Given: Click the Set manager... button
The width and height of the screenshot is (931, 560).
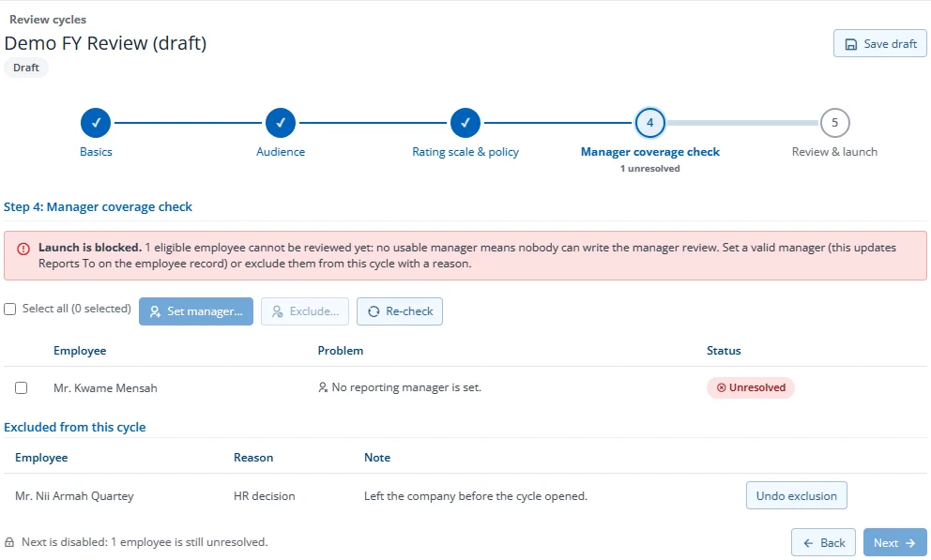Looking at the screenshot, I should pos(196,311).
